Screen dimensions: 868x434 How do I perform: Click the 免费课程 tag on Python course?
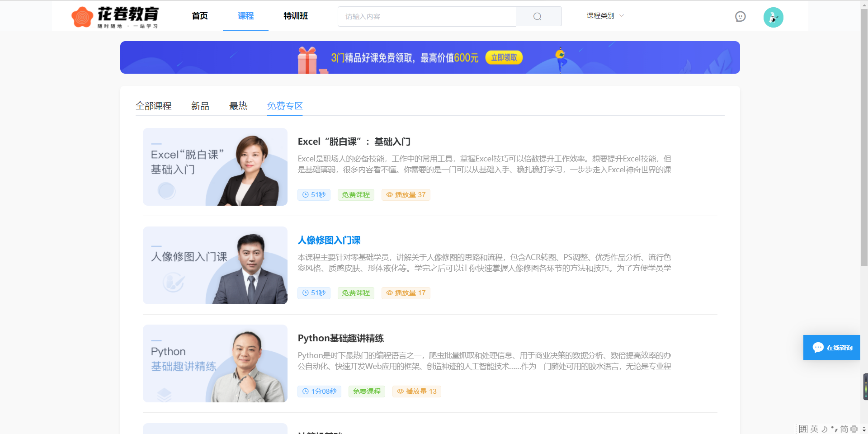click(x=367, y=392)
